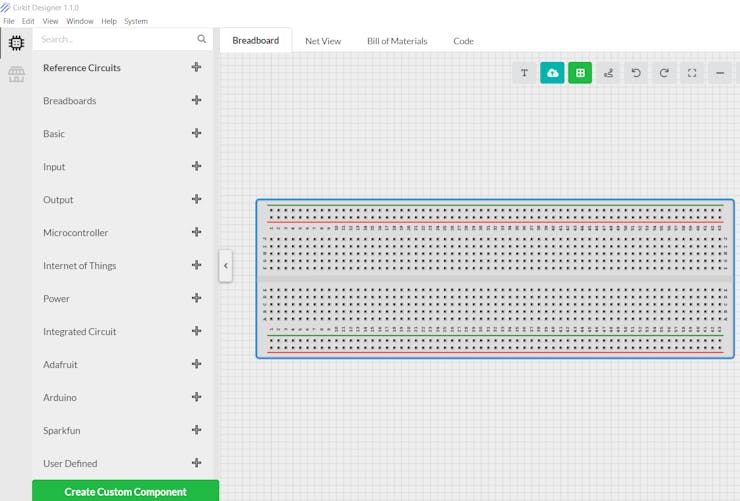Expand the Output category
The width and height of the screenshot is (740, 501).
(x=197, y=199)
